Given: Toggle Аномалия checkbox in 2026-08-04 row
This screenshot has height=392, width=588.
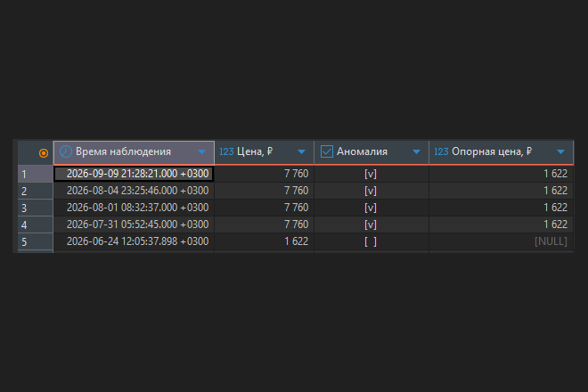Looking at the screenshot, I should [371, 191].
